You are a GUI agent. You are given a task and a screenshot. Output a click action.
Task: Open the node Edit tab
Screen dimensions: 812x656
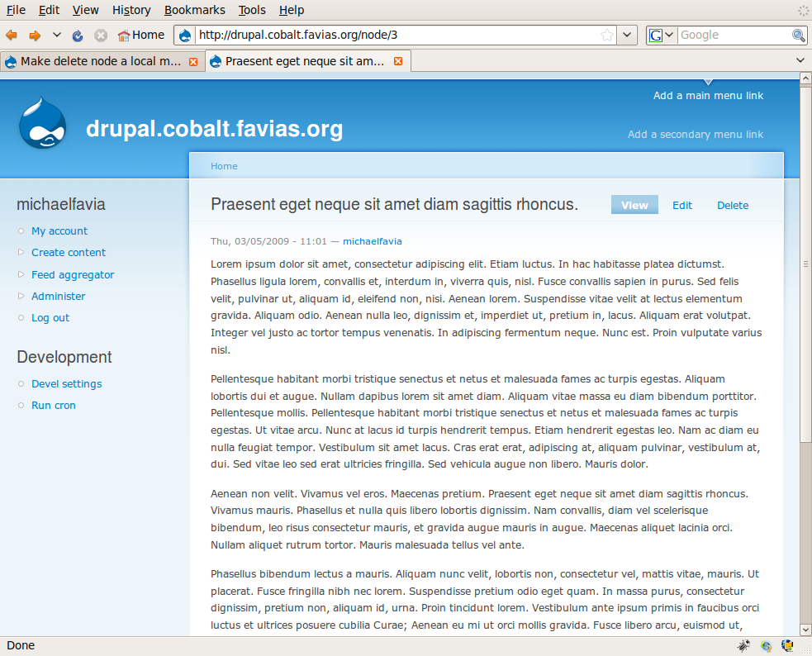coord(682,205)
